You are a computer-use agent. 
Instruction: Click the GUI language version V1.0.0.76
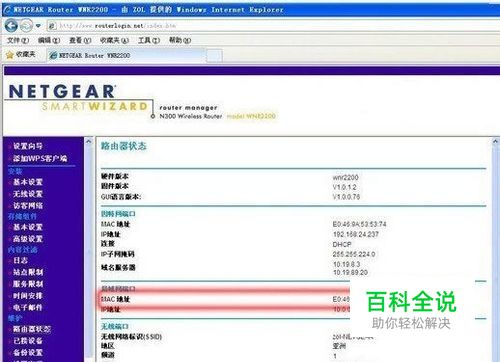(346, 197)
